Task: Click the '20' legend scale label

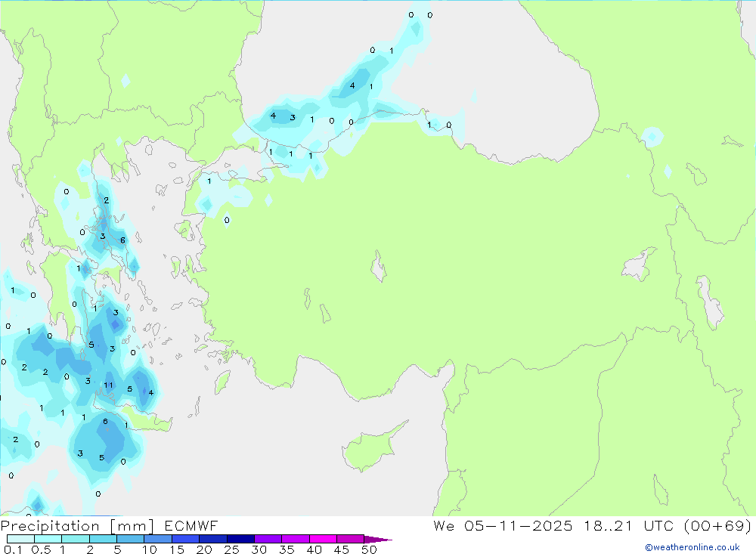Action: [204, 549]
